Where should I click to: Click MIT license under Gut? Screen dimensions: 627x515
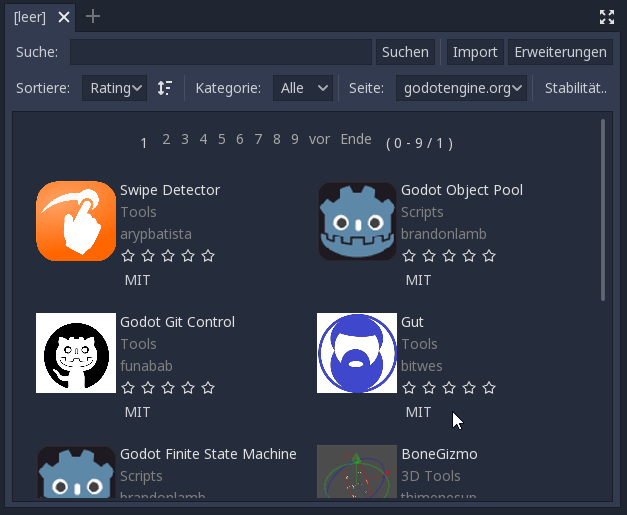click(419, 412)
